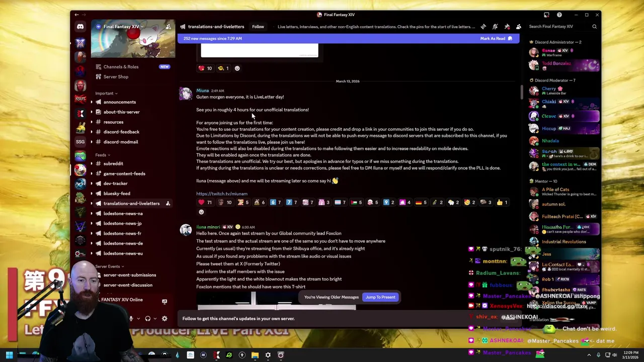
Task: Add reaction smiley on top message
Action: 237,68
